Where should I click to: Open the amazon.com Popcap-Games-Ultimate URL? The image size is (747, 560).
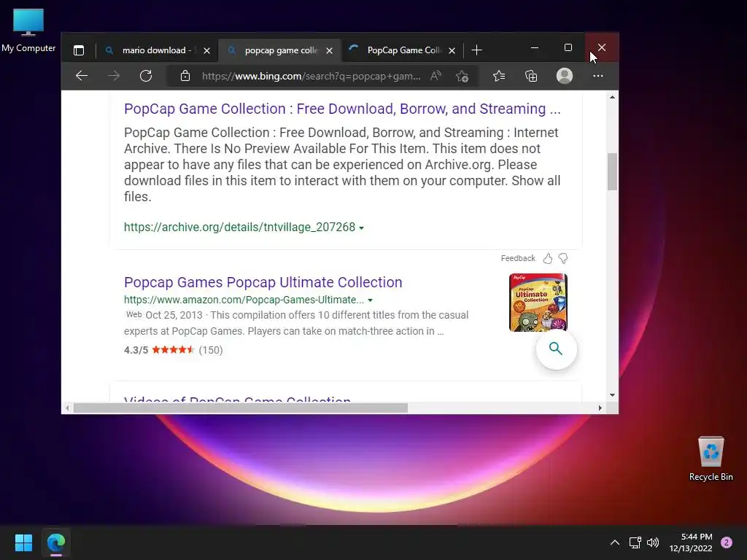pyautogui.click(x=244, y=300)
